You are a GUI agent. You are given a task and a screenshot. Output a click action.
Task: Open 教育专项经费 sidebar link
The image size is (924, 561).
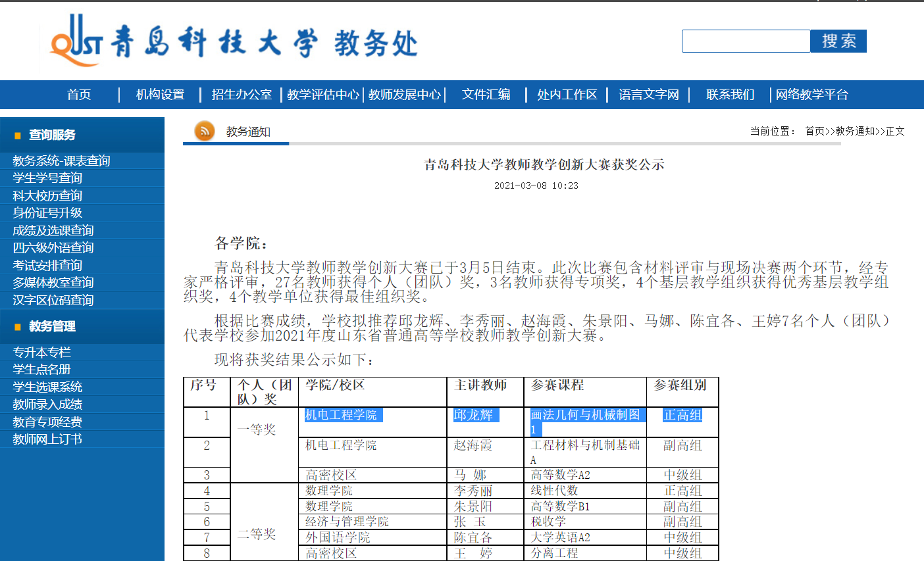tap(47, 422)
